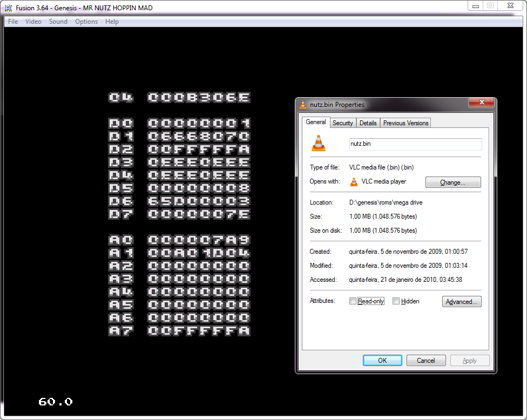
Task: Open Advanced... attributes dialog
Action: (x=462, y=301)
